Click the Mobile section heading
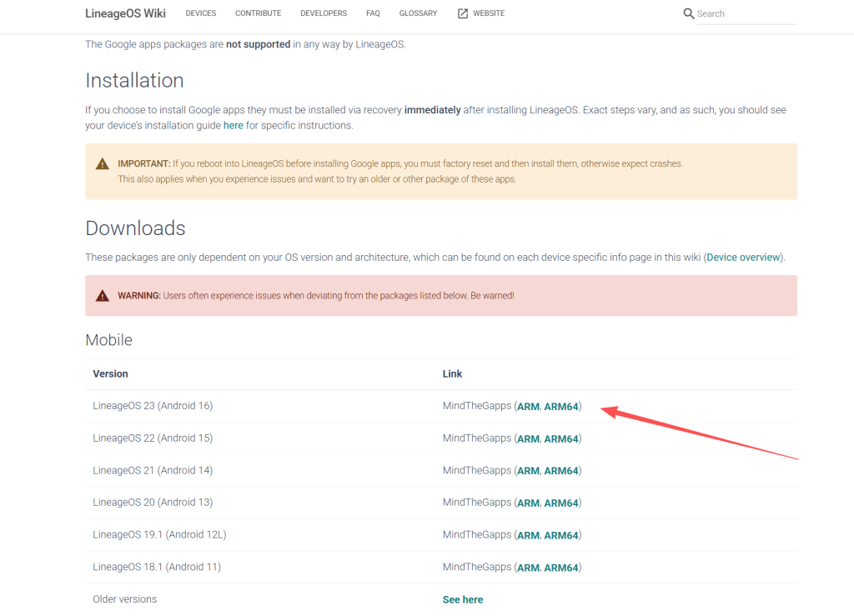The image size is (854, 616). tap(109, 340)
